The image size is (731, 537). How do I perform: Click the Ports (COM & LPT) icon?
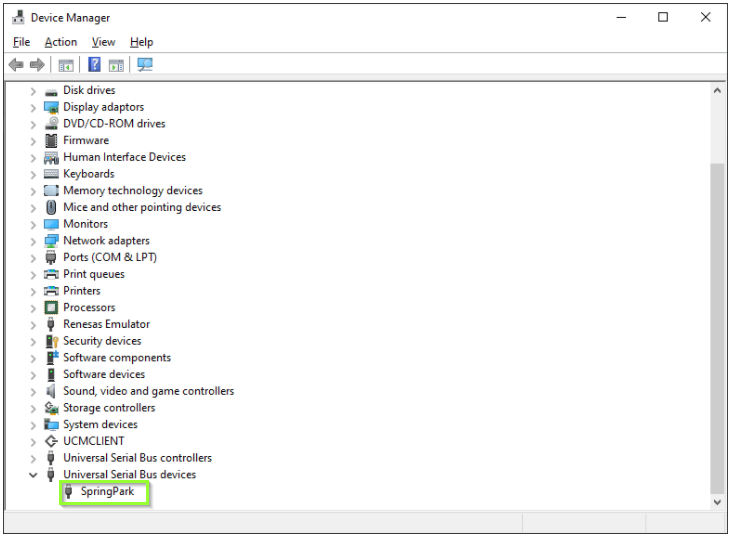pyautogui.click(x=51, y=258)
